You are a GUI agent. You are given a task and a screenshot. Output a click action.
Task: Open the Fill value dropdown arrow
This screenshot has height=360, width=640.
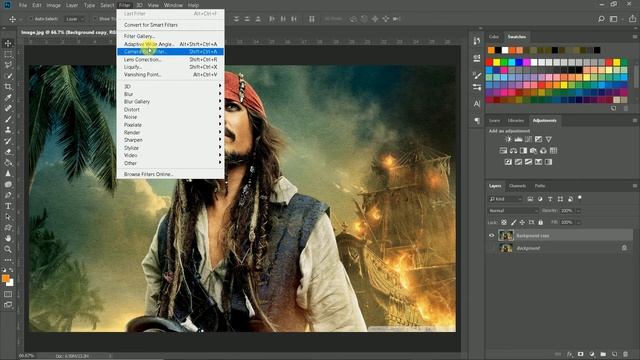click(578, 222)
